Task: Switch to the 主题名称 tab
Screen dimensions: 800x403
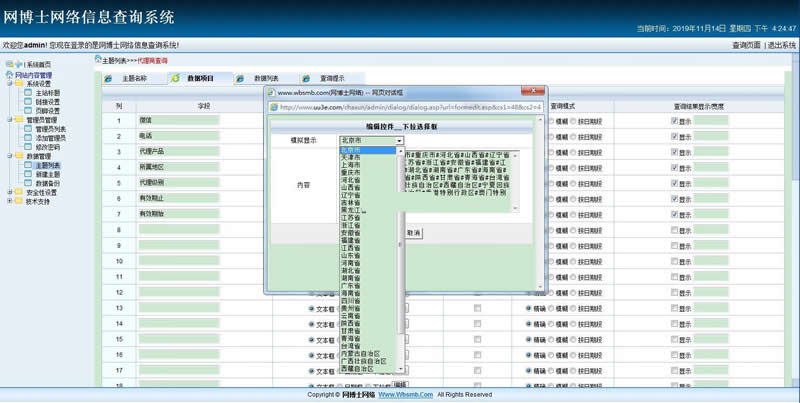Action: click(x=134, y=79)
